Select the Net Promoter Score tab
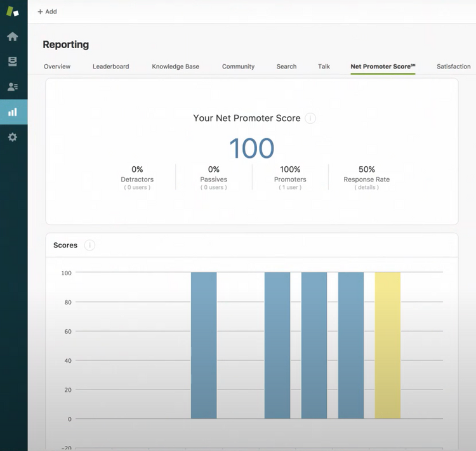The image size is (476, 451). [383, 66]
